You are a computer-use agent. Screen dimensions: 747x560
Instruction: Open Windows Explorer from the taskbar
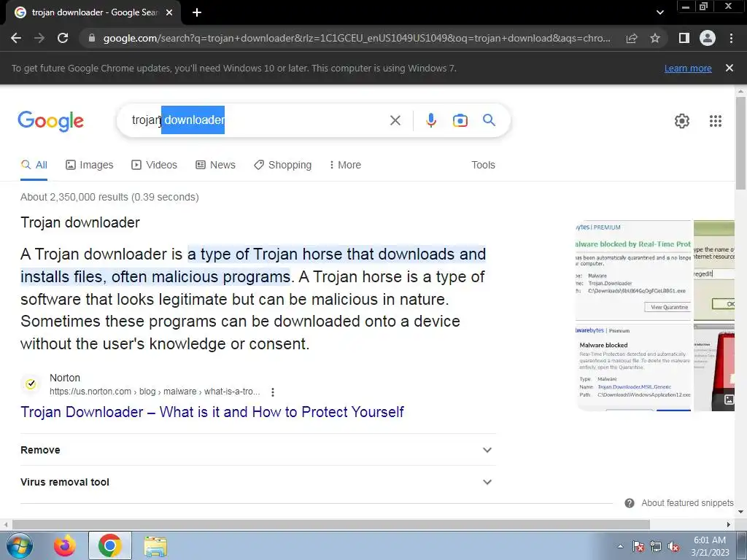[x=155, y=546]
